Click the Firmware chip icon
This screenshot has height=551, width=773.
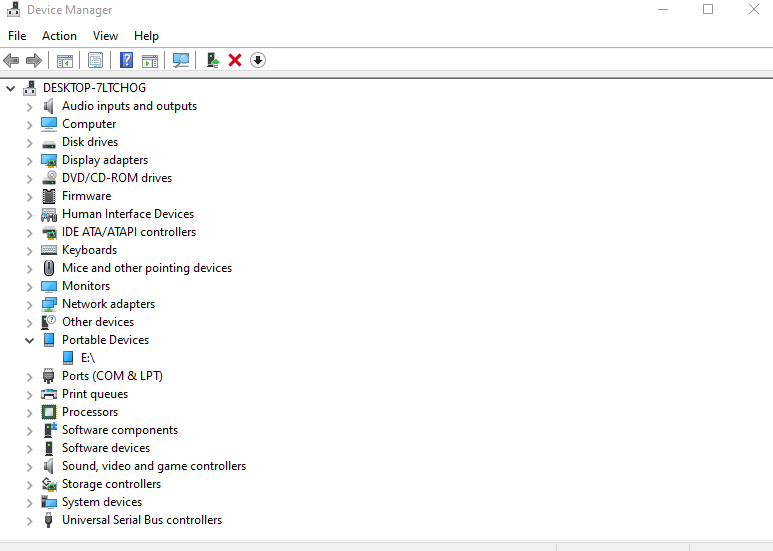49,196
